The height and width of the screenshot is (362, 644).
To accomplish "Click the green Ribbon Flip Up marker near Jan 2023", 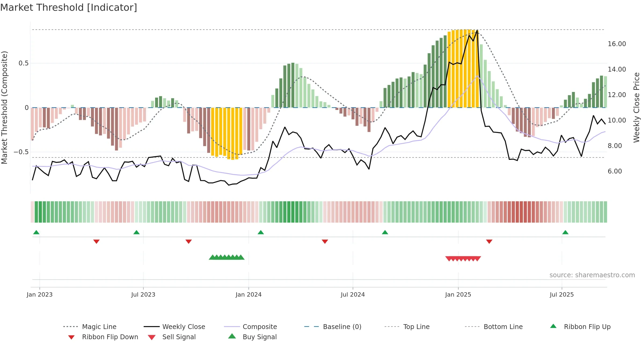I will [x=36, y=232].
